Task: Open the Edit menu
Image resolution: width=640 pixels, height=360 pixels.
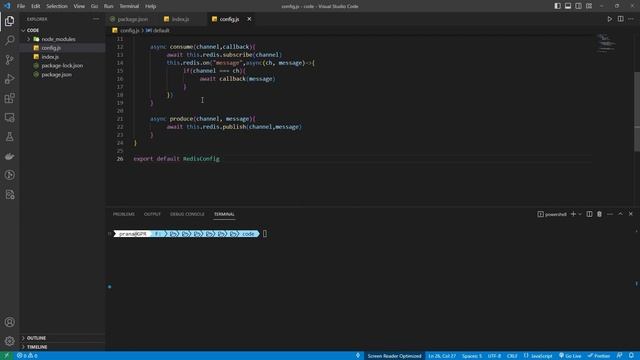Action: 36,6
